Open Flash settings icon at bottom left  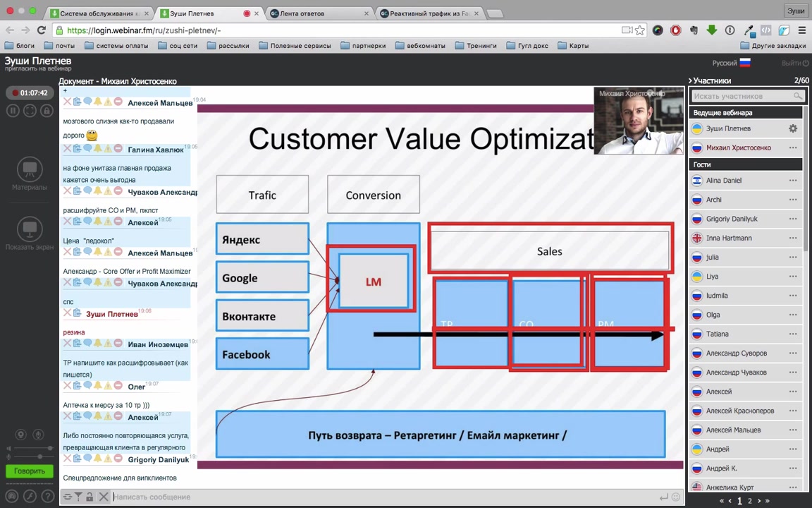(x=30, y=497)
